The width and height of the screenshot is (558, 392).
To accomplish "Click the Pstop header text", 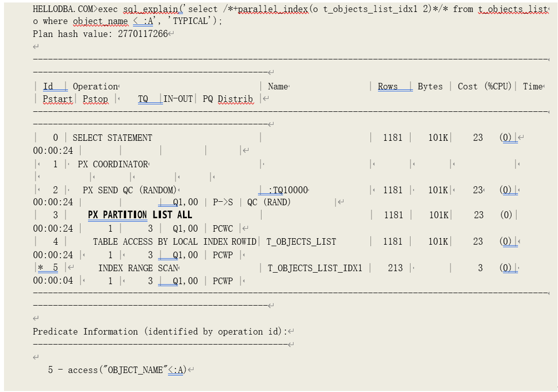I will (x=95, y=99).
